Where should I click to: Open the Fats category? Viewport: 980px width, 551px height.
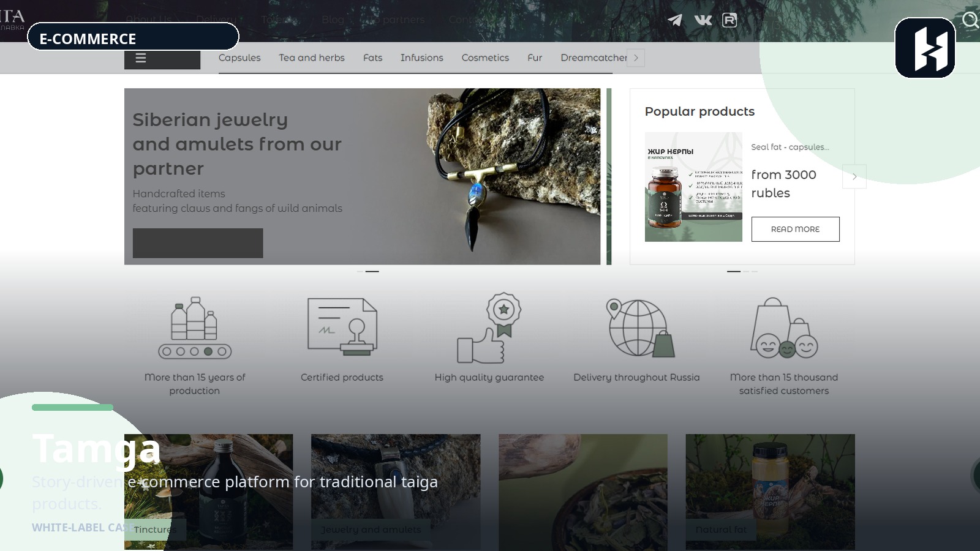372,58
